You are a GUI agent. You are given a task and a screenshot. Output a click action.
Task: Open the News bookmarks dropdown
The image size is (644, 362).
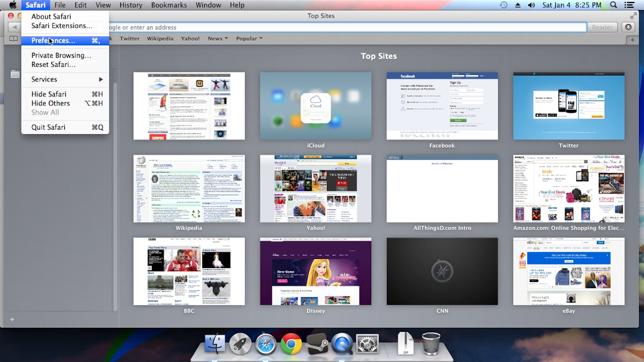(x=218, y=39)
